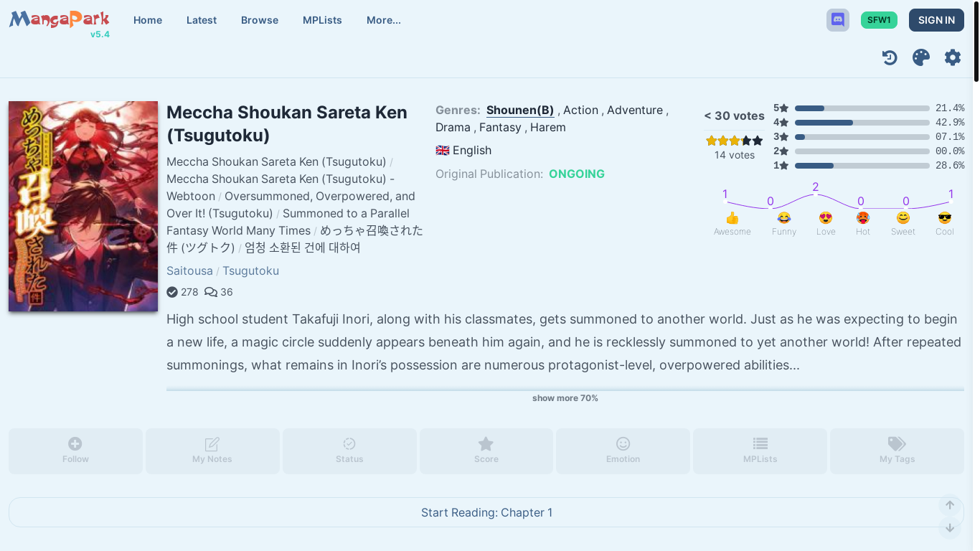The image size is (980, 551).
Task: Start Reading Chapter 1
Action: (486, 512)
